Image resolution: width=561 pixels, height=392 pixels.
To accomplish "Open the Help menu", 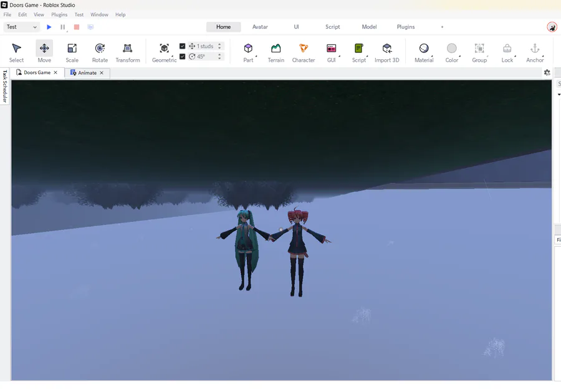I will (120, 15).
